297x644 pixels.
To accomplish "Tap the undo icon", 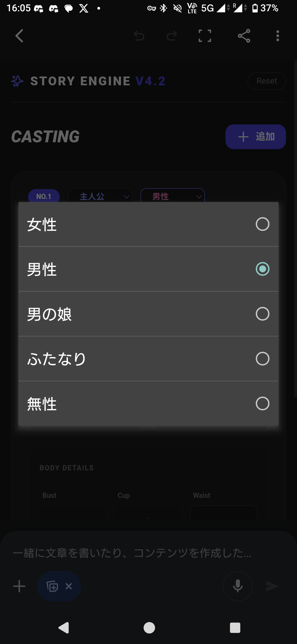I will point(139,36).
